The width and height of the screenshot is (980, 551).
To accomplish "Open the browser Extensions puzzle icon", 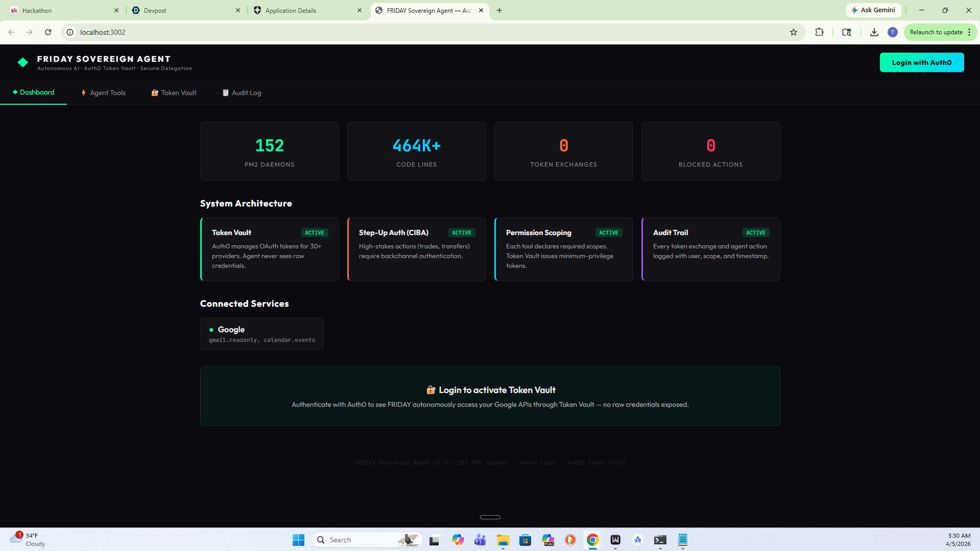I will (819, 32).
